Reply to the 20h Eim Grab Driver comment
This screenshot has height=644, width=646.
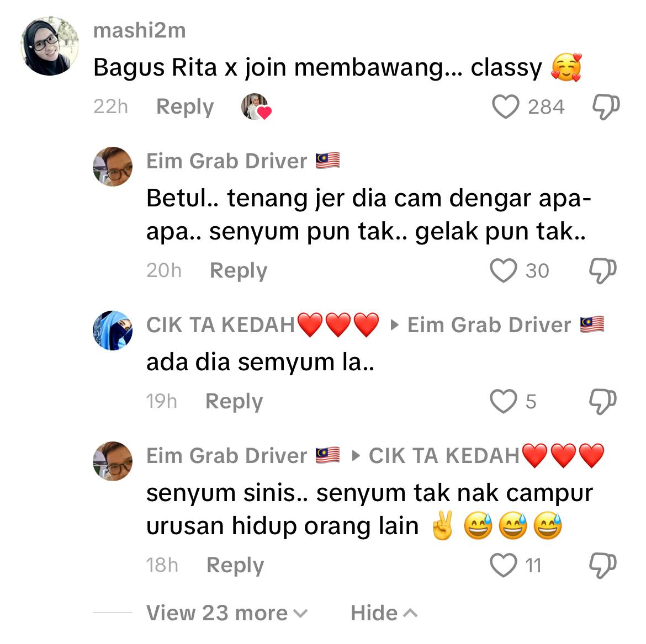(239, 271)
